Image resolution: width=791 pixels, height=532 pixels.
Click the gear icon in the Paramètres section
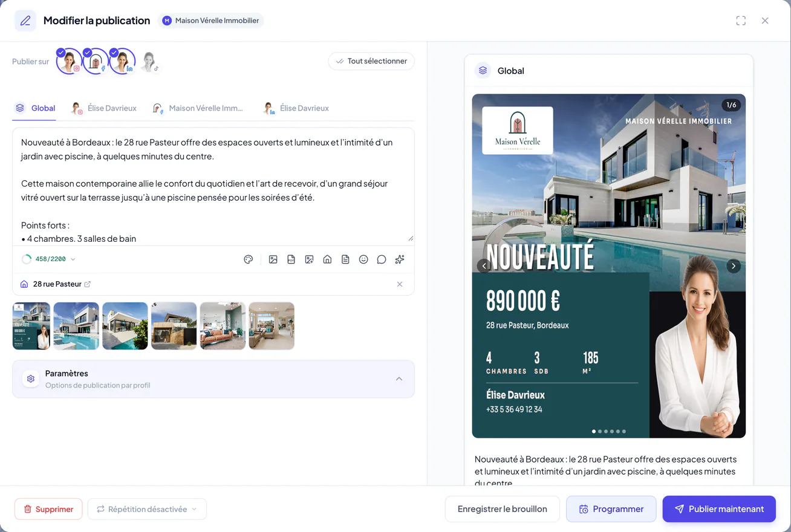tap(31, 379)
